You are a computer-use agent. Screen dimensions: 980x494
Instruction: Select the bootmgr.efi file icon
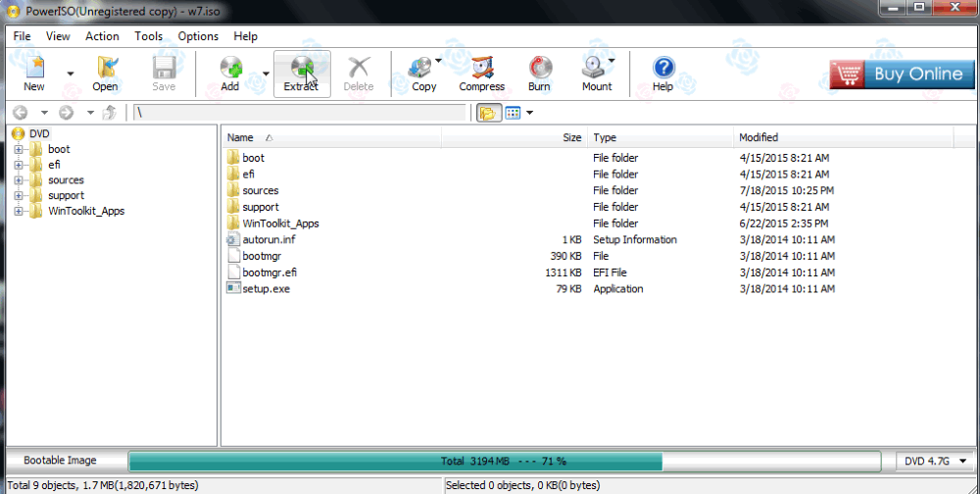tap(233, 272)
